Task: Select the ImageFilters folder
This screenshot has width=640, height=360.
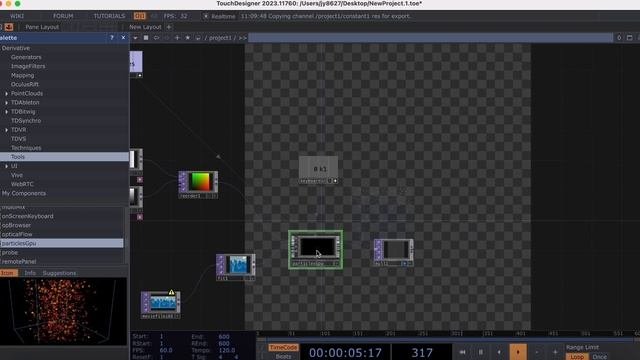Action: coord(28,66)
